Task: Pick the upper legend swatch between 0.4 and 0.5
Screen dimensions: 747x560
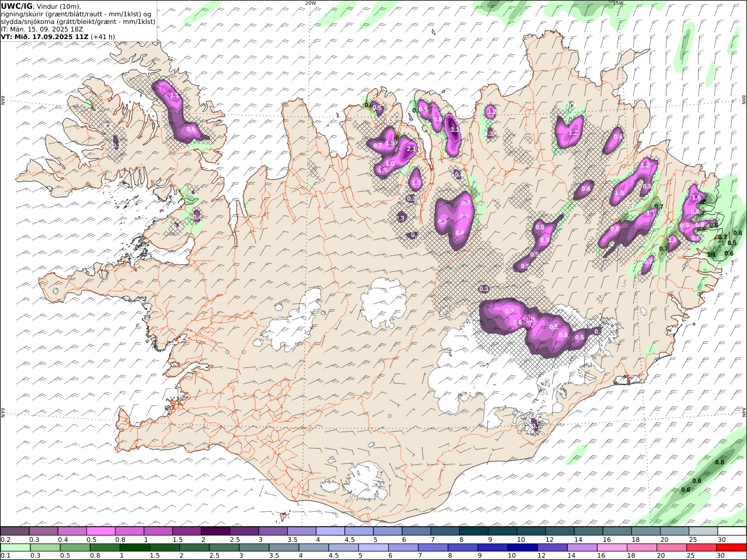Action: 72,531
